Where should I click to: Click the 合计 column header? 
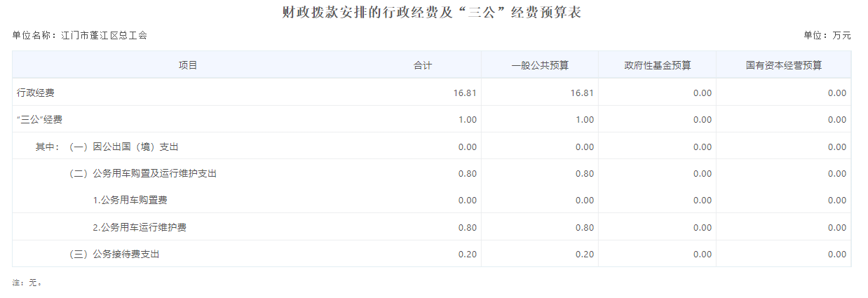pos(422,65)
